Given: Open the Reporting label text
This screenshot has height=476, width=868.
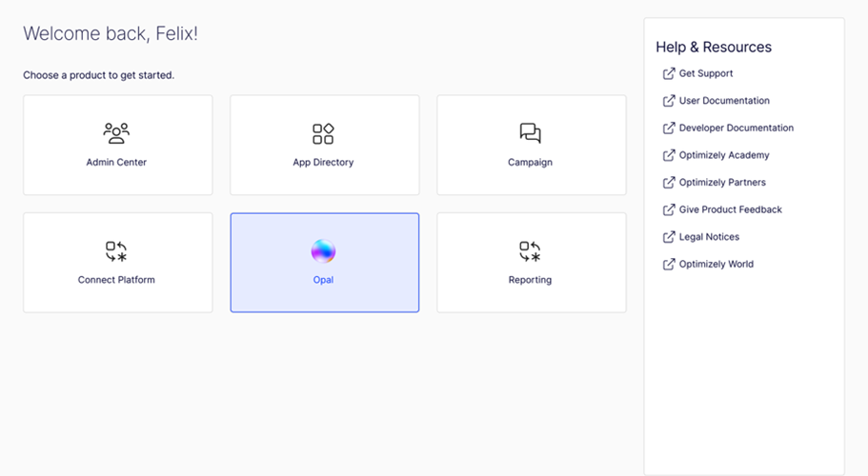Looking at the screenshot, I should tap(530, 281).
